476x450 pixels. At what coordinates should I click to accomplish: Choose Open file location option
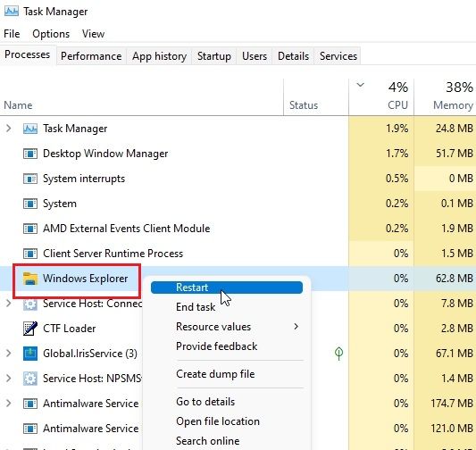[x=227, y=421]
